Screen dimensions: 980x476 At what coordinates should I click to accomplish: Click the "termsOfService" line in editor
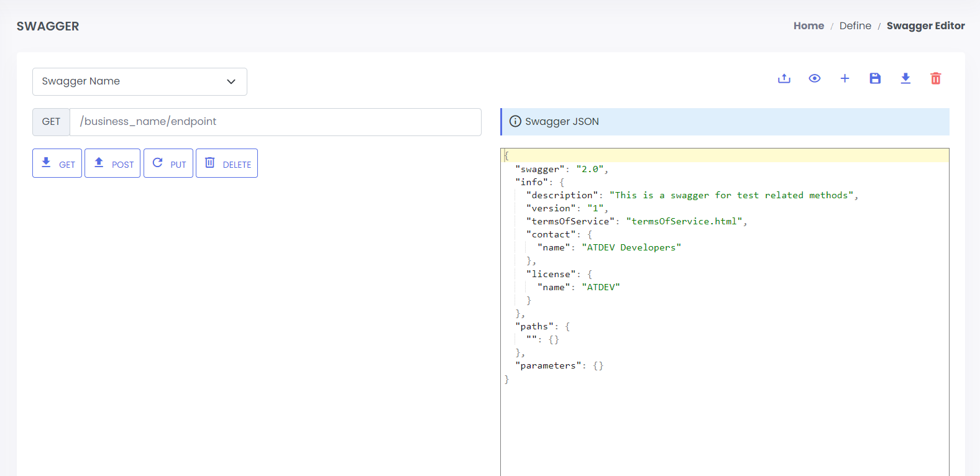636,221
